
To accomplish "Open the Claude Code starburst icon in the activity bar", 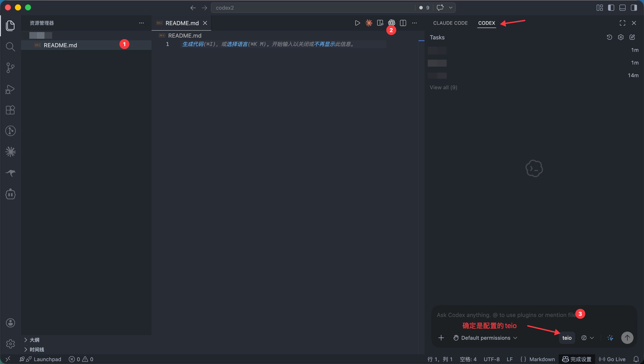I will 10,152.
